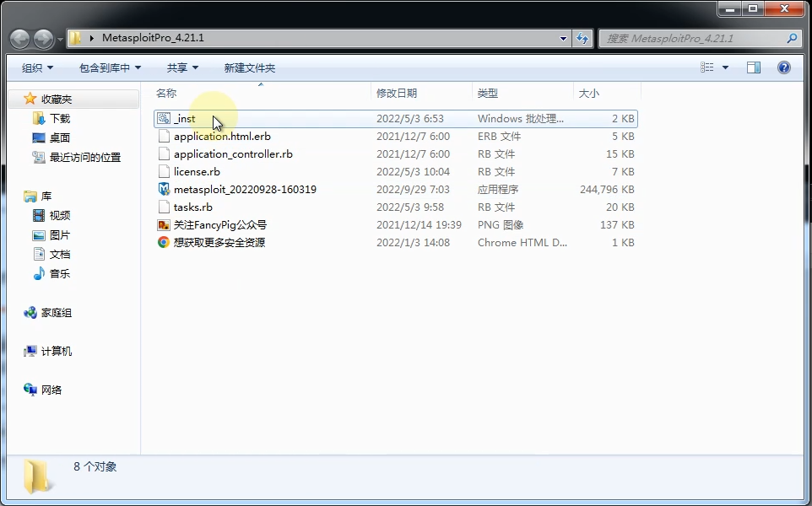Click the application_controller.rb file icon
The width and height of the screenshot is (812, 506).
[164, 153]
